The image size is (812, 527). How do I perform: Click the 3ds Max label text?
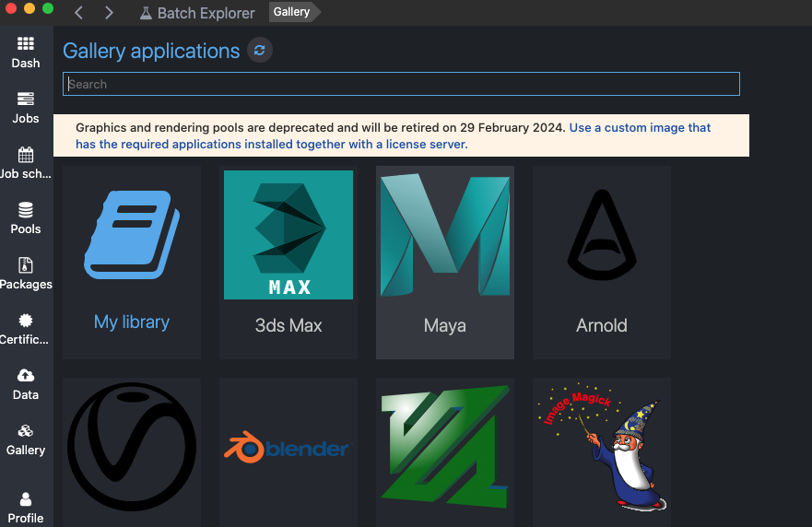288,325
